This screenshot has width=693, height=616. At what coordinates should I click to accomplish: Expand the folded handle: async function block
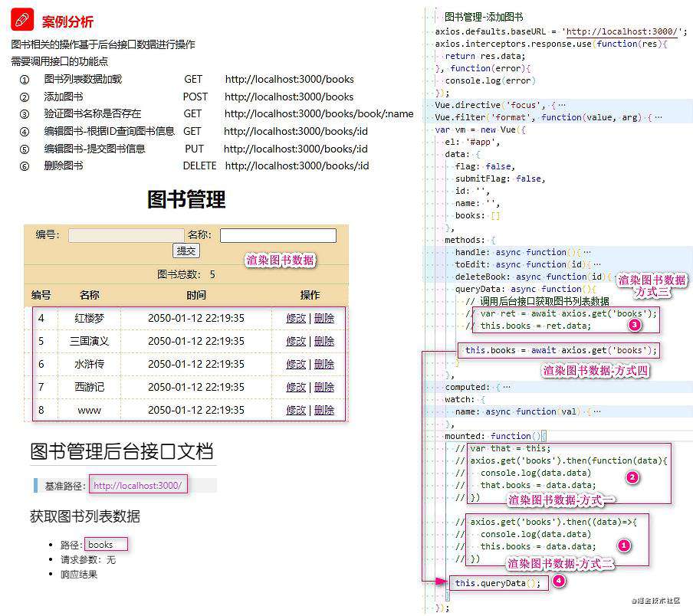pyautogui.click(x=587, y=252)
